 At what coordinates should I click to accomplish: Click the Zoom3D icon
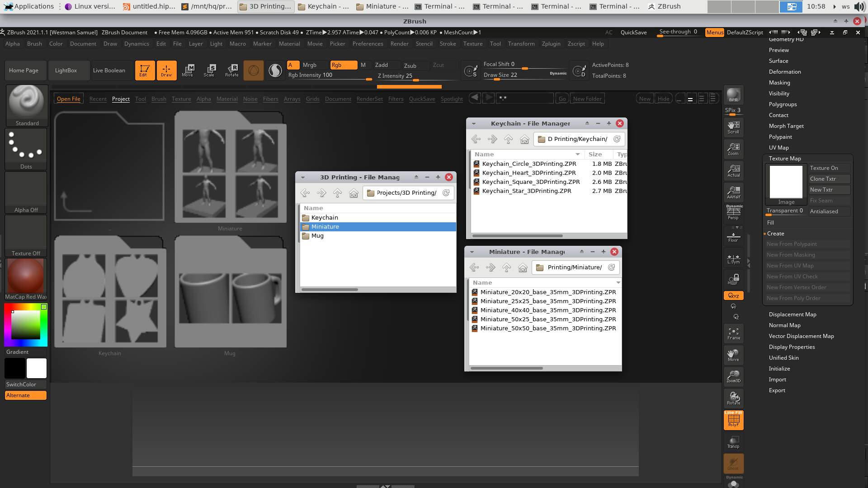click(733, 376)
